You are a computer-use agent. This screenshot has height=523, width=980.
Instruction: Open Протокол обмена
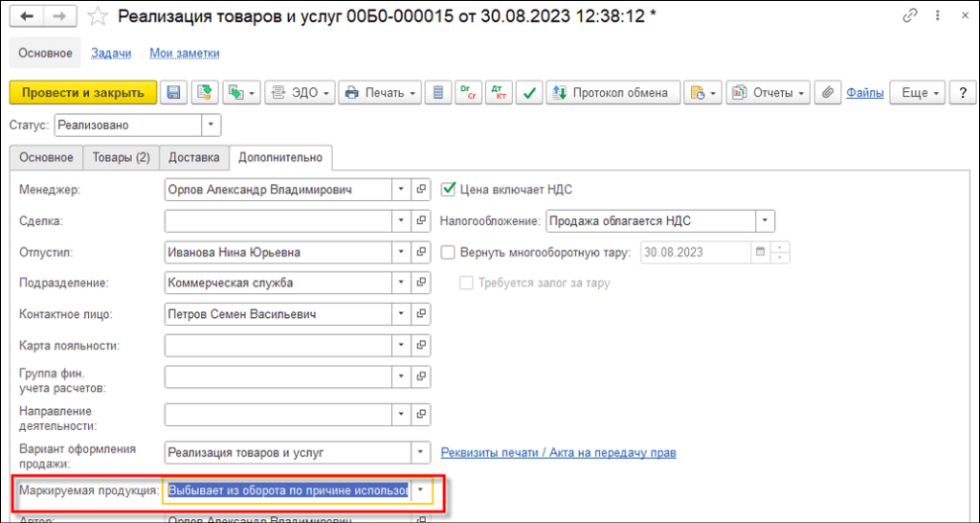click(x=613, y=93)
